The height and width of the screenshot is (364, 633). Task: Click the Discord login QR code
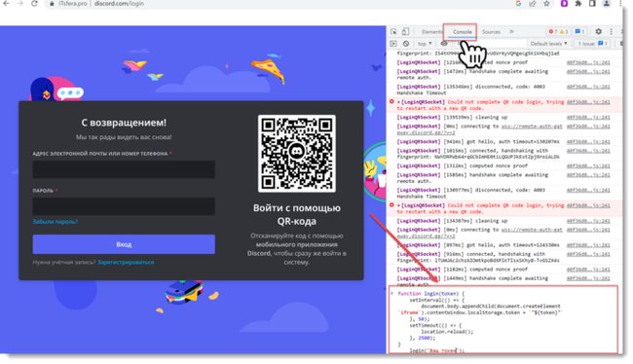(x=296, y=154)
